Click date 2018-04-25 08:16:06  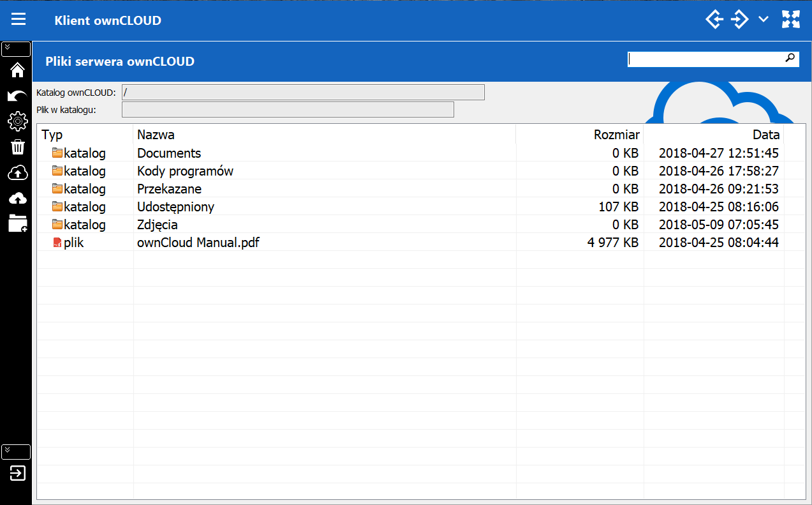click(x=718, y=207)
